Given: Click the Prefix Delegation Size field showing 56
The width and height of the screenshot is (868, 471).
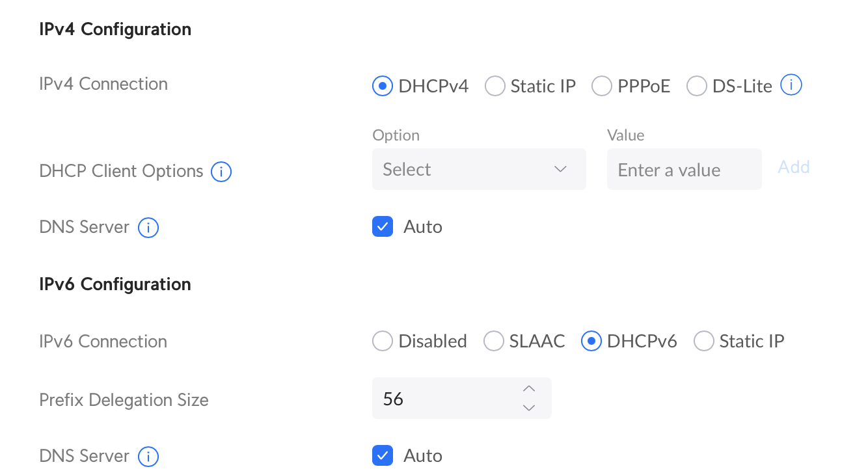Looking at the screenshot, I should click(462, 398).
